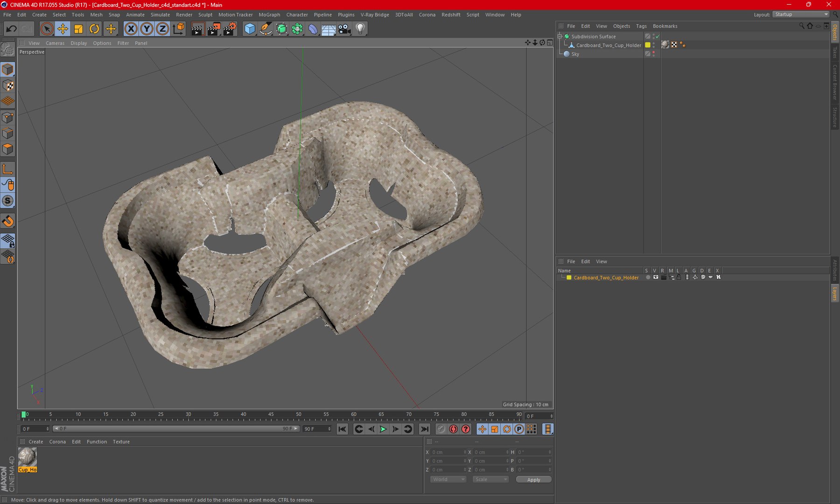
Task: Open the Render to Picture Viewer icon
Action: [213, 29]
